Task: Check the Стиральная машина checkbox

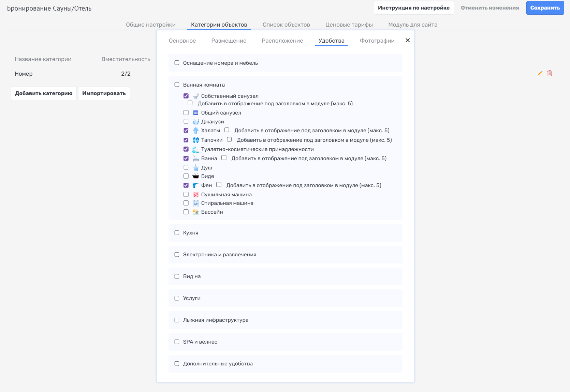Action: (x=186, y=203)
